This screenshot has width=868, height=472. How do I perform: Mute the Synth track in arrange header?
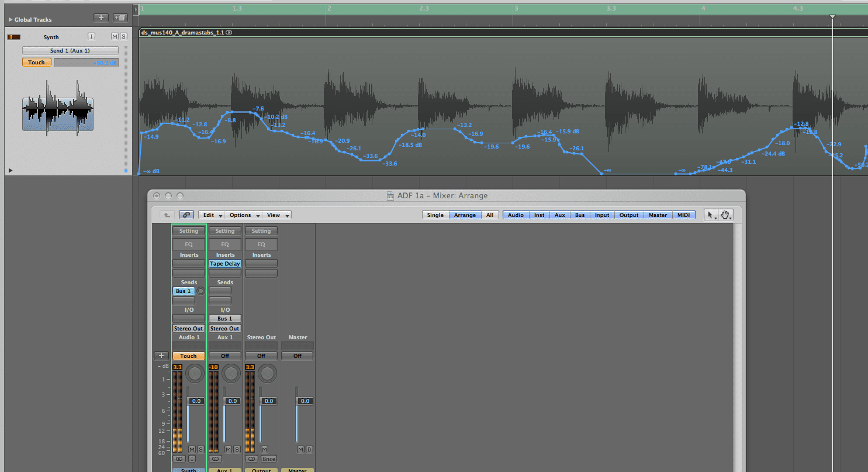(115, 37)
